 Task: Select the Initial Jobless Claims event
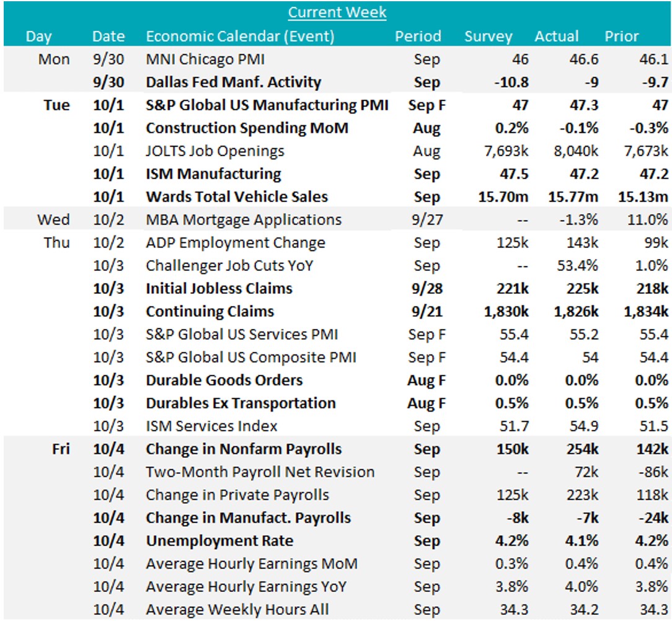(219, 289)
